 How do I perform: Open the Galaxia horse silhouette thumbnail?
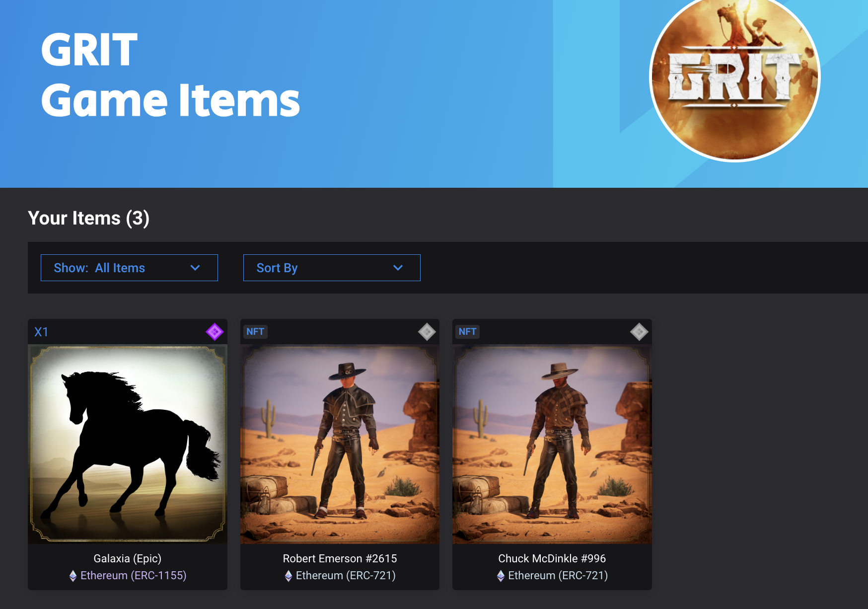128,444
